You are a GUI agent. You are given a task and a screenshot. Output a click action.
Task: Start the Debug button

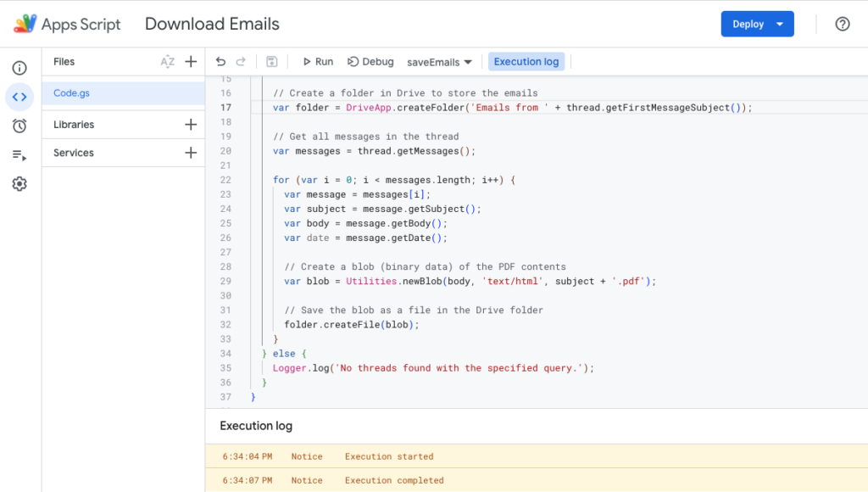371,62
